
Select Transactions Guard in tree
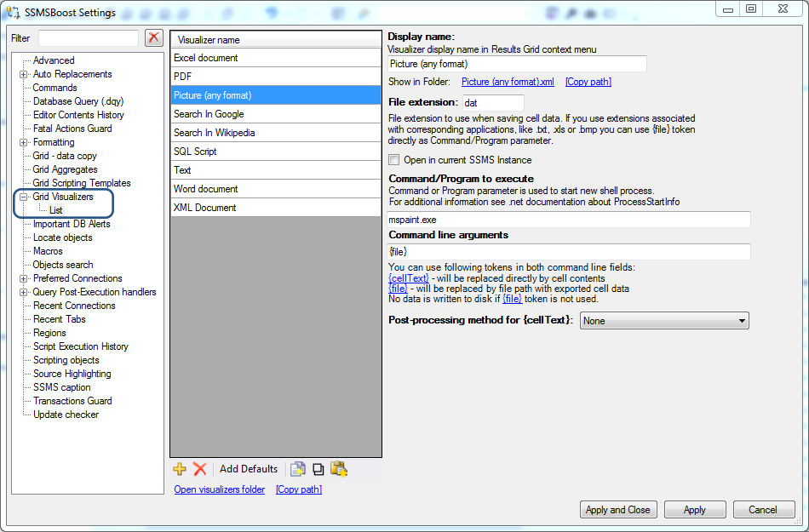pos(72,401)
